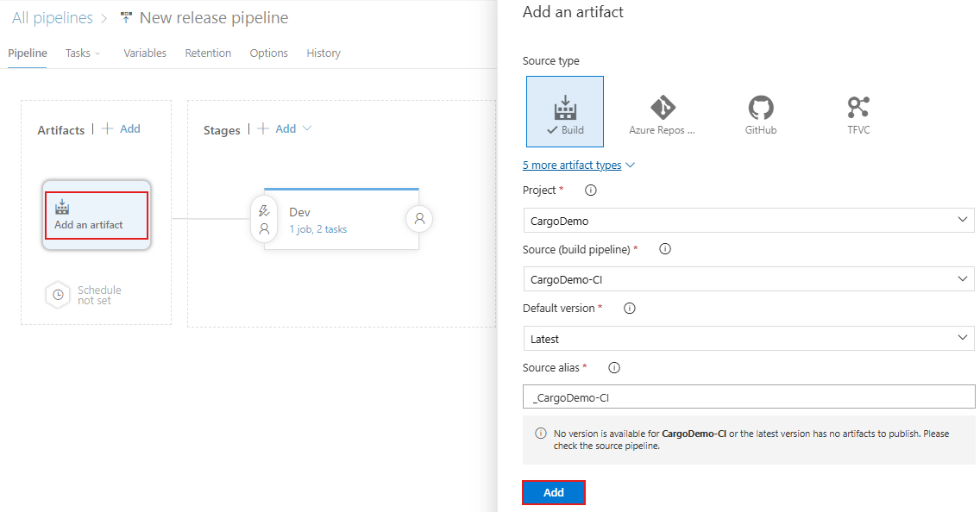This screenshot has height=512, width=980.
Task: Switch to the Variables tab
Action: pos(144,53)
